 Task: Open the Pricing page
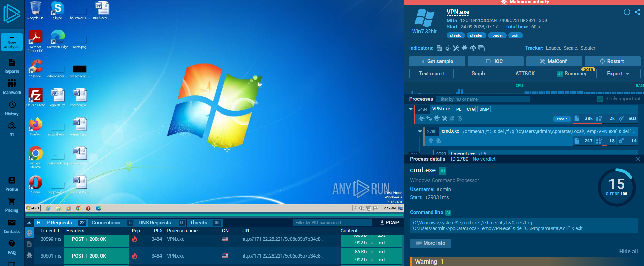[12, 205]
